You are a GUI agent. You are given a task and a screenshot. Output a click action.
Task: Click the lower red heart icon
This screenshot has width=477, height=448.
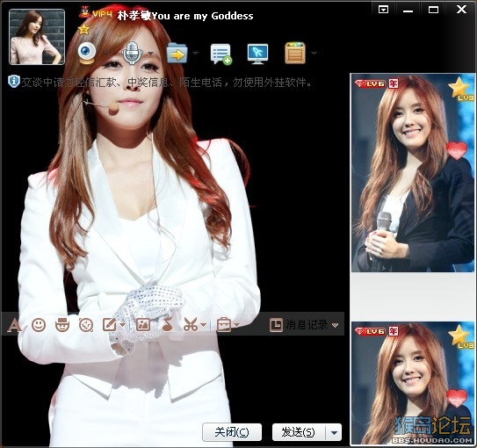pyautogui.click(x=457, y=398)
